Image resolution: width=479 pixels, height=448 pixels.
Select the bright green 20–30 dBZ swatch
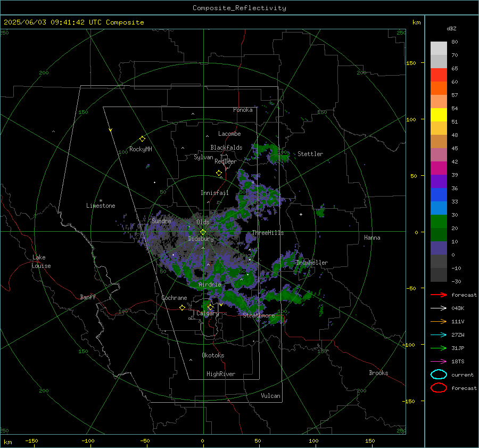pyautogui.click(x=439, y=222)
